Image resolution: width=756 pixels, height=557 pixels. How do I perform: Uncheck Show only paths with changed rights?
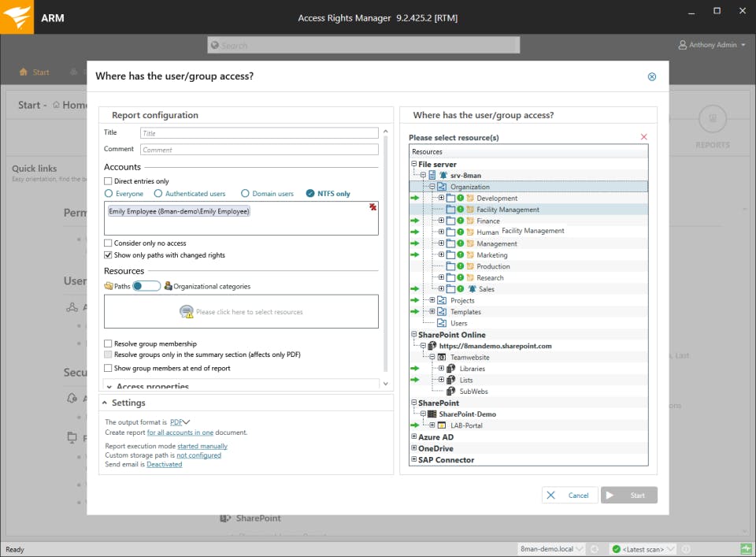click(108, 255)
